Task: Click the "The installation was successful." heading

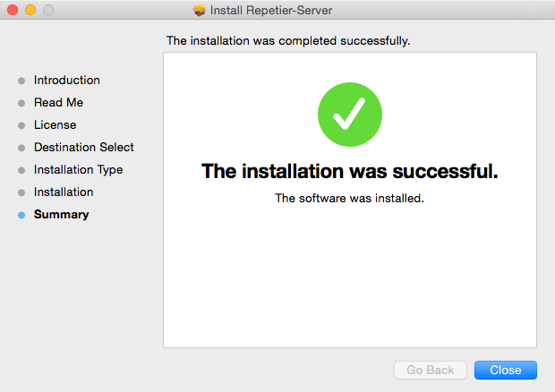Action: point(350,170)
